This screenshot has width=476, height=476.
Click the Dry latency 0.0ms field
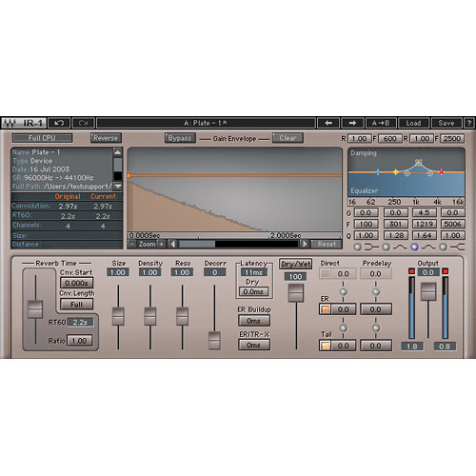click(x=253, y=291)
